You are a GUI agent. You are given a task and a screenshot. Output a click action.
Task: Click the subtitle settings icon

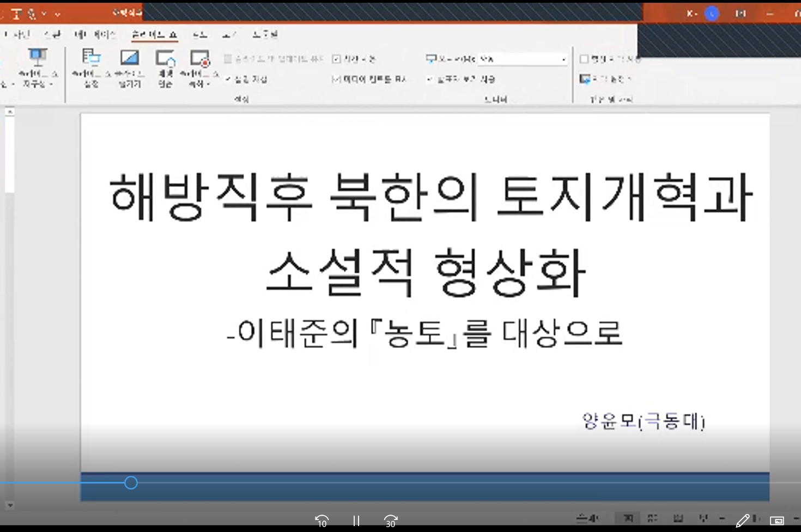pos(585,79)
